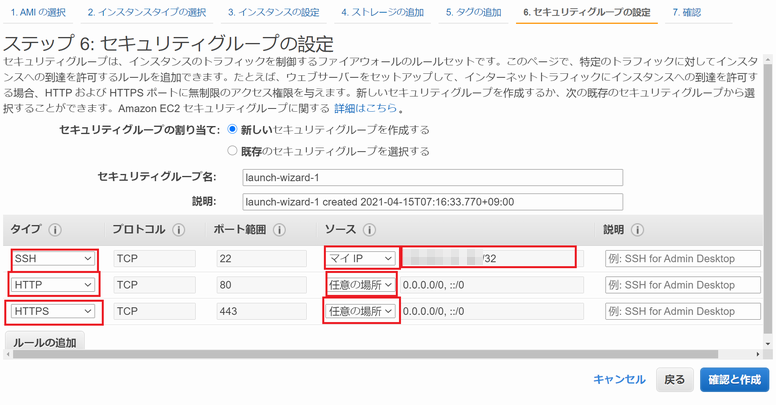This screenshot has width=776, height=405.
Task: Click the TCP protocol field in HTTP row
Action: point(154,285)
